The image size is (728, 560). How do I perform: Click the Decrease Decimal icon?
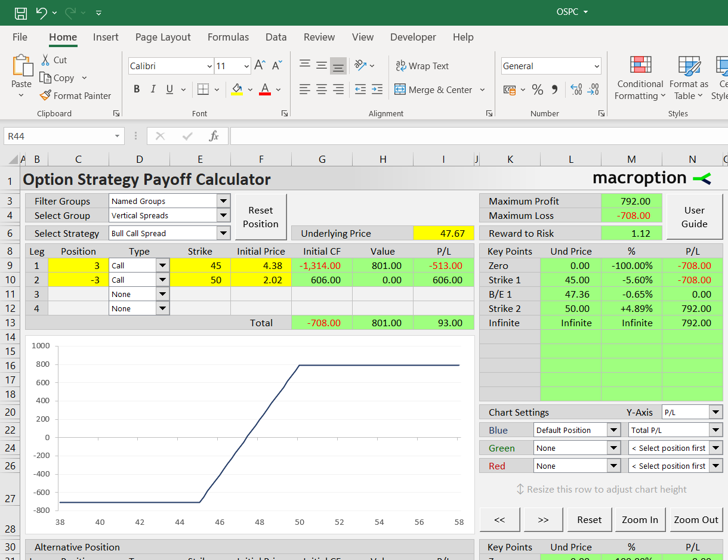click(x=593, y=90)
